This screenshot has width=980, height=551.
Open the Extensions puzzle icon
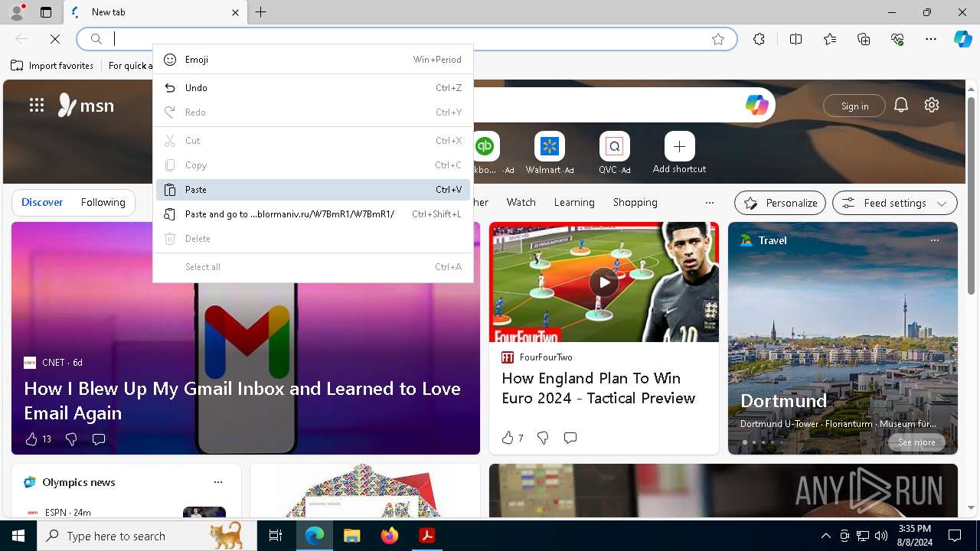click(x=759, y=39)
